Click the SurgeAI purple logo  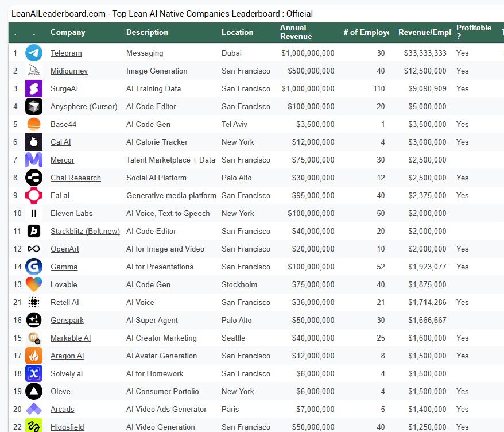point(34,88)
